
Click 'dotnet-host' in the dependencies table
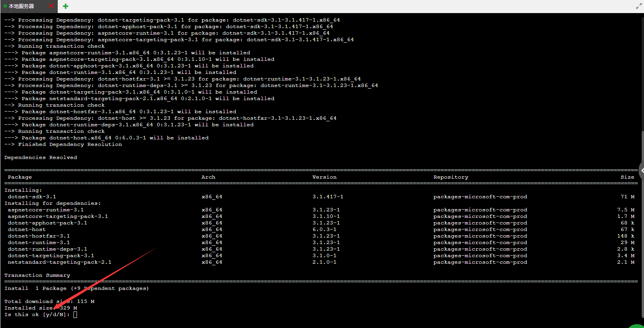27,229
